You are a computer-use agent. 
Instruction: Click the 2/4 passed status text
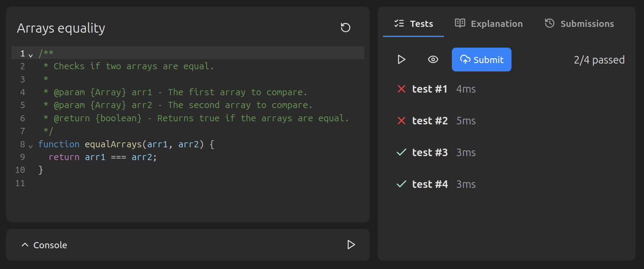(599, 60)
